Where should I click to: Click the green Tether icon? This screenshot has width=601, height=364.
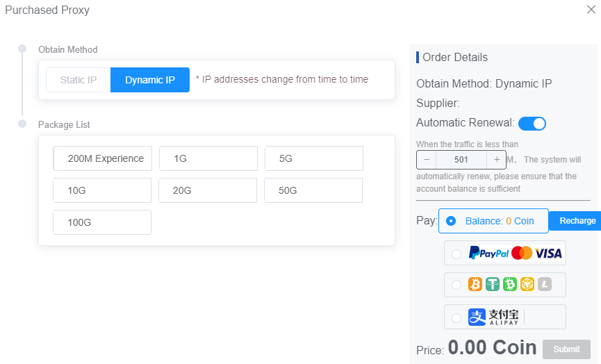click(x=493, y=284)
